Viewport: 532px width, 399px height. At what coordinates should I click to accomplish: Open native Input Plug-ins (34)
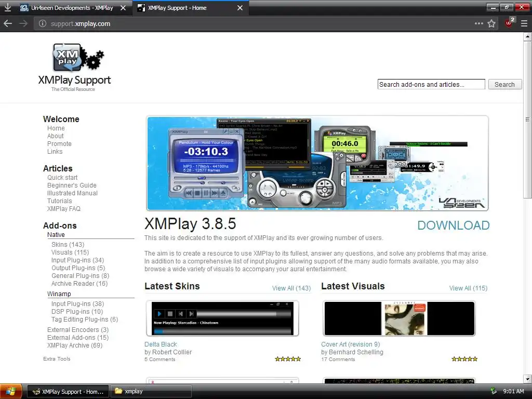78,260
